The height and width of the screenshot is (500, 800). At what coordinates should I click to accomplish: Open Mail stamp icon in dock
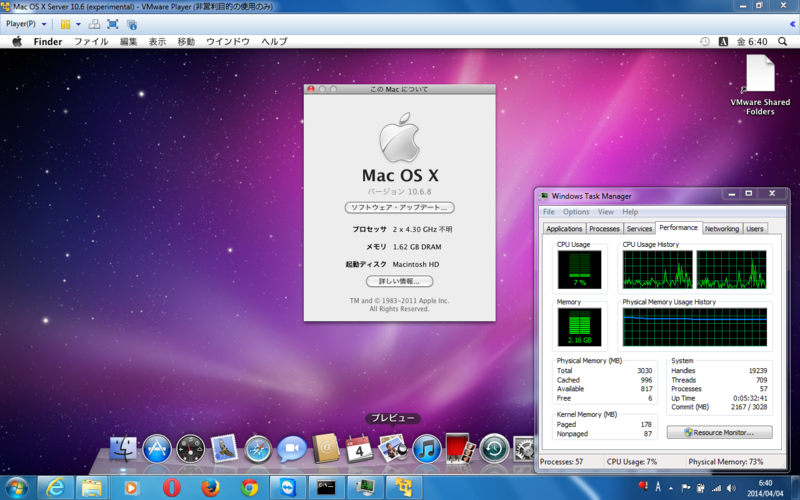tap(224, 449)
